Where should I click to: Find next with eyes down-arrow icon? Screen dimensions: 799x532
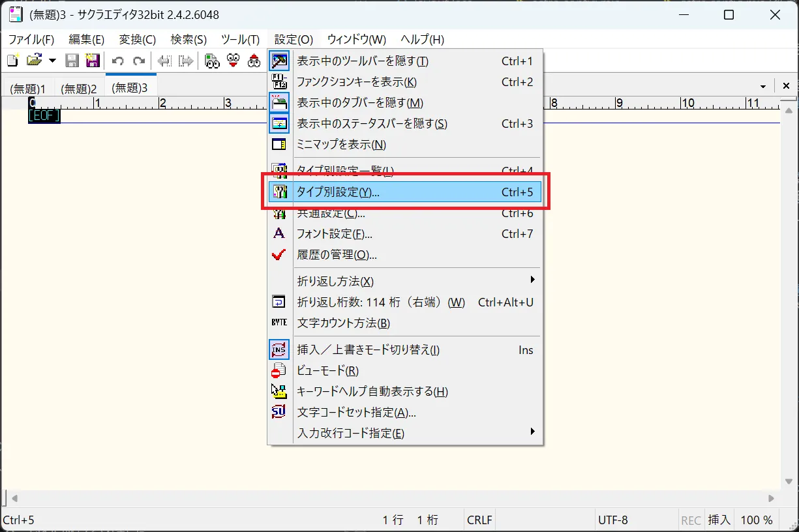pyautogui.click(x=233, y=61)
